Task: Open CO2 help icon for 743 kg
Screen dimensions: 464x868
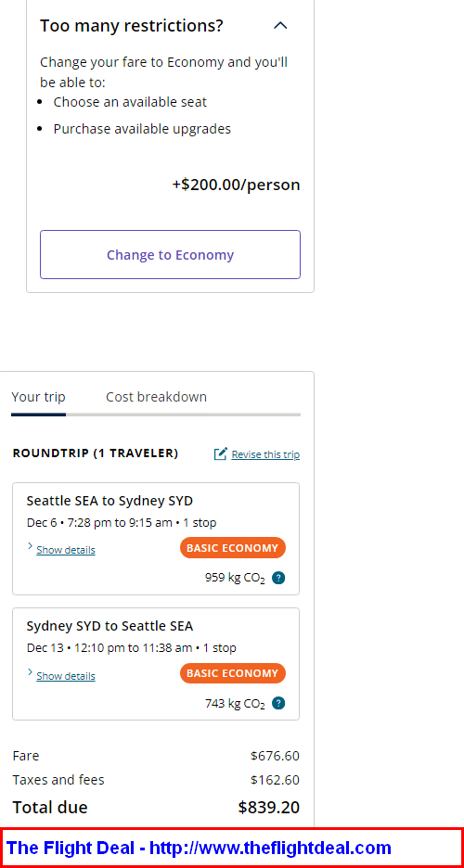Action: tap(279, 703)
